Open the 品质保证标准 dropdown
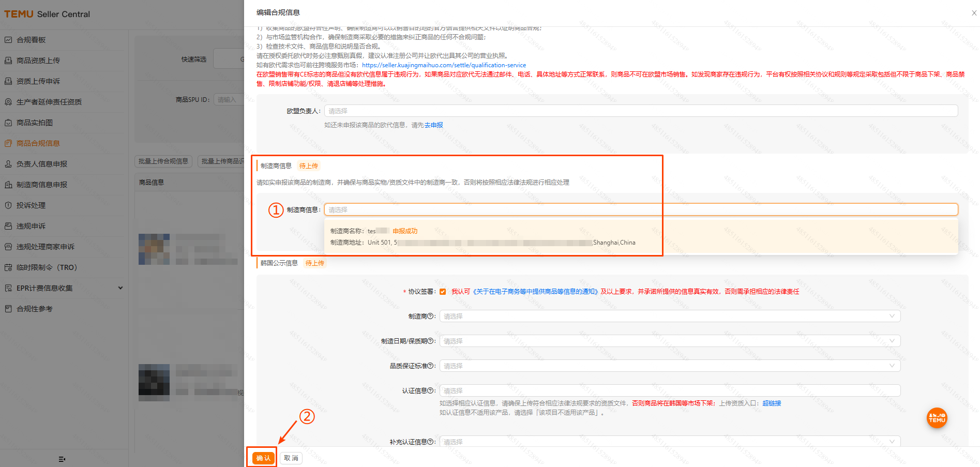980x467 pixels. coord(670,366)
